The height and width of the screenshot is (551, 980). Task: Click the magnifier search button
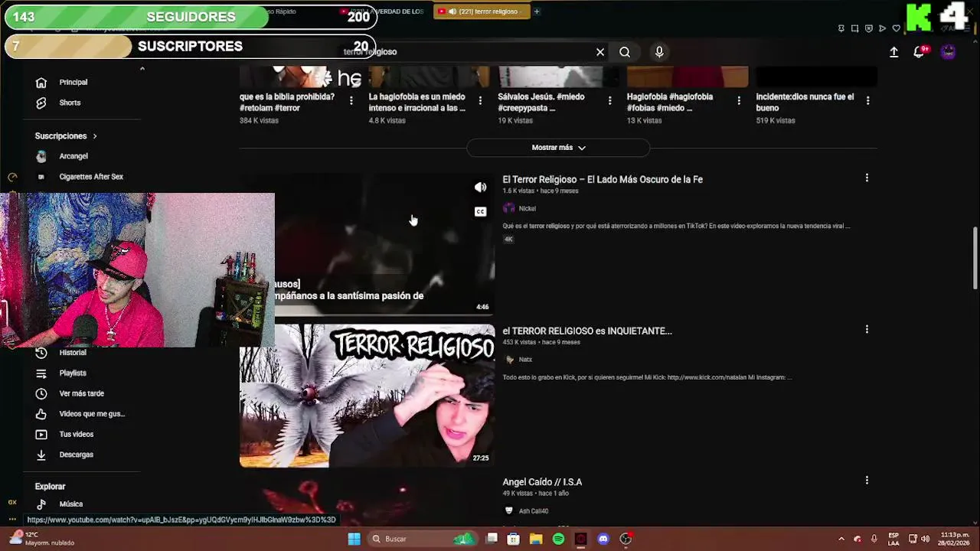click(625, 52)
